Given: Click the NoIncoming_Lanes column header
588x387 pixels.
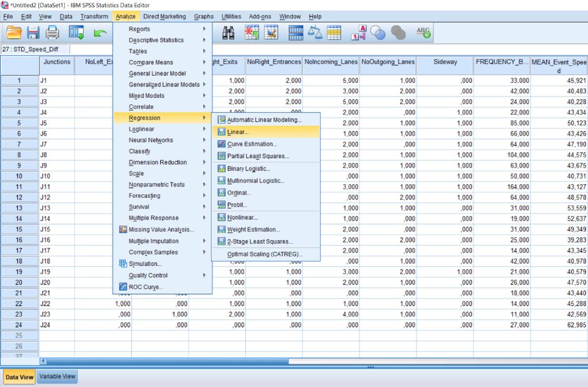Looking at the screenshot, I should (x=331, y=65).
